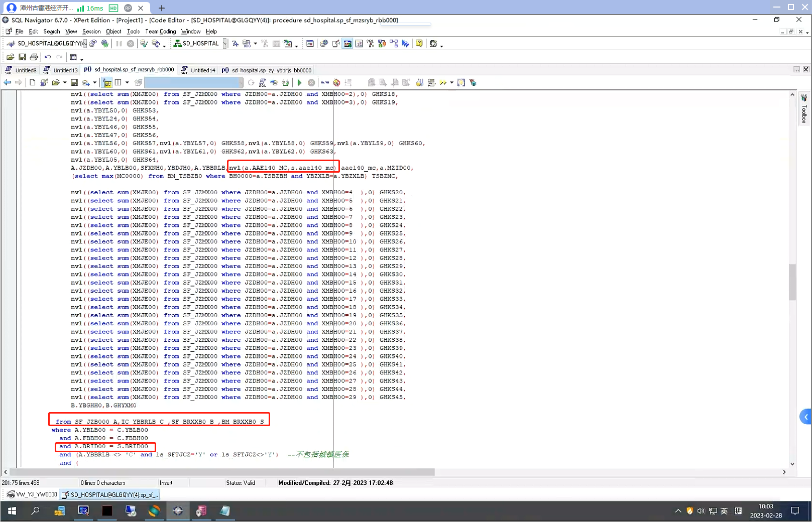
Task: Expand the SD_HOSPITAL@GLGQYY session dropdown
Action: click(84, 44)
